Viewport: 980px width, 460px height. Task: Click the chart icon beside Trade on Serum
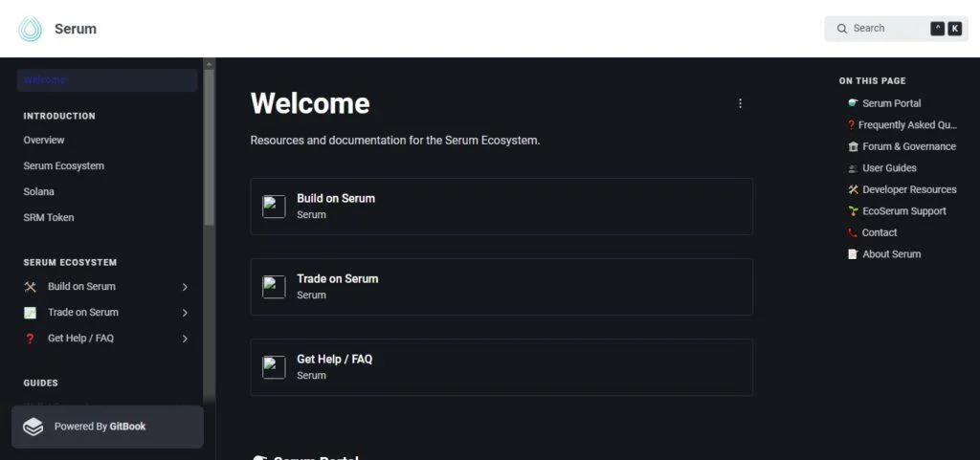30,313
